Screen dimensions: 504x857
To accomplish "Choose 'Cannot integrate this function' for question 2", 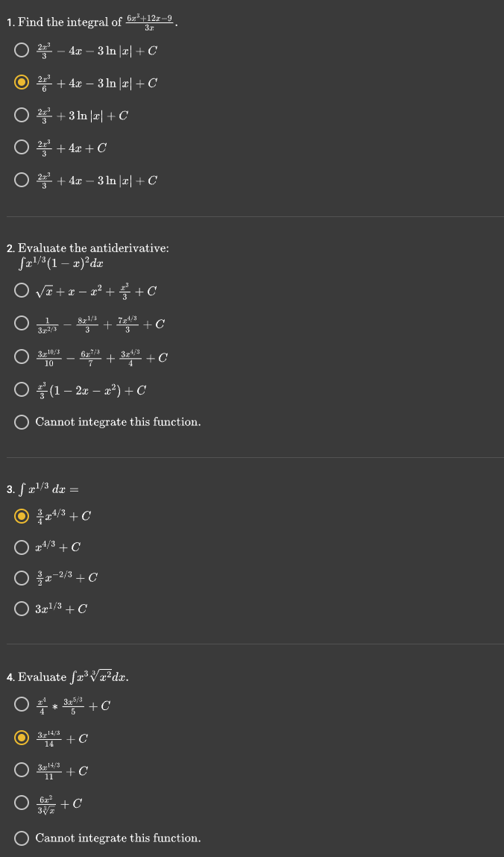I will [21, 422].
